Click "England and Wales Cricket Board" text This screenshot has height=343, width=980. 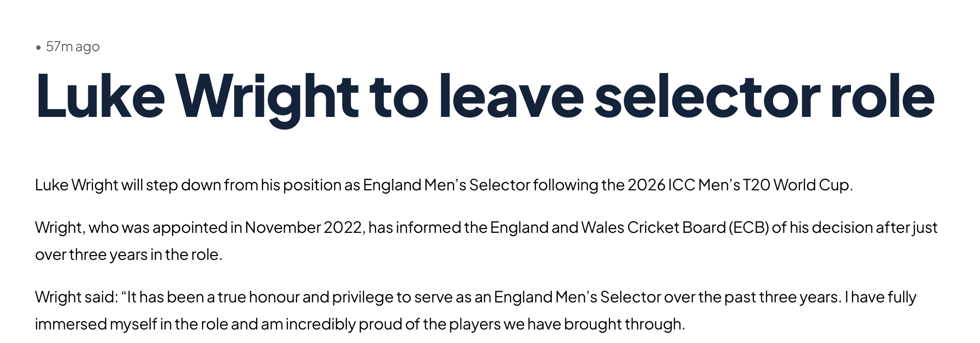pos(608,228)
